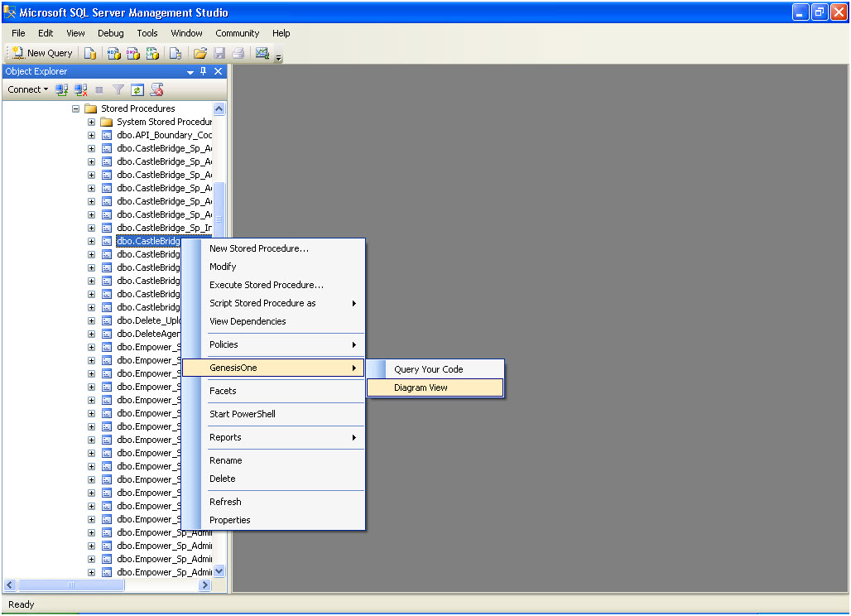Click the Activity Monitor chart icon
Viewport: 851px width, 616px height.
(262, 53)
